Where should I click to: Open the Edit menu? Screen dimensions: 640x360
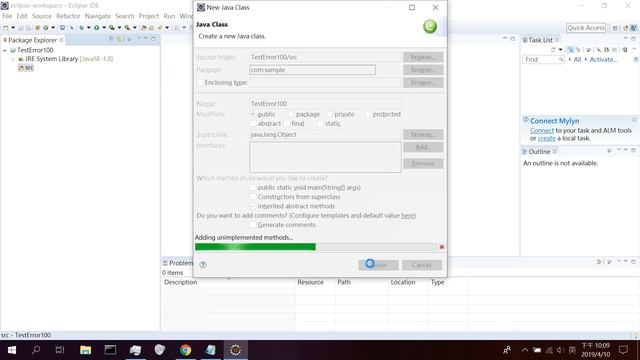coord(22,16)
